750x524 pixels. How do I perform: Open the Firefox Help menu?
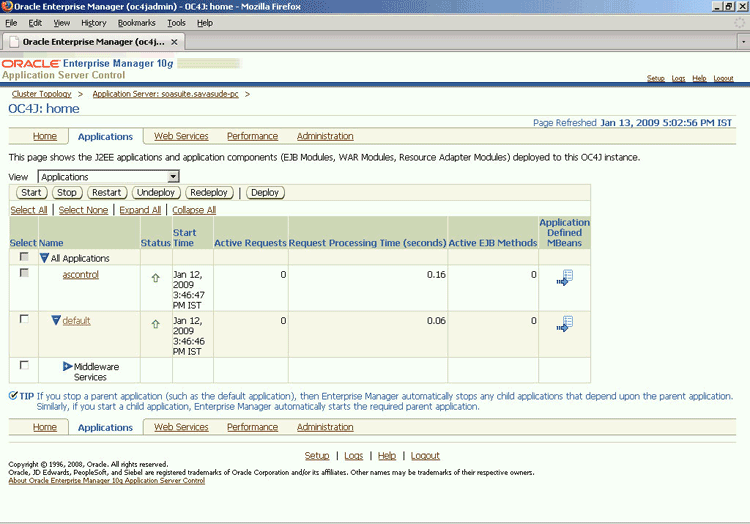[205, 23]
